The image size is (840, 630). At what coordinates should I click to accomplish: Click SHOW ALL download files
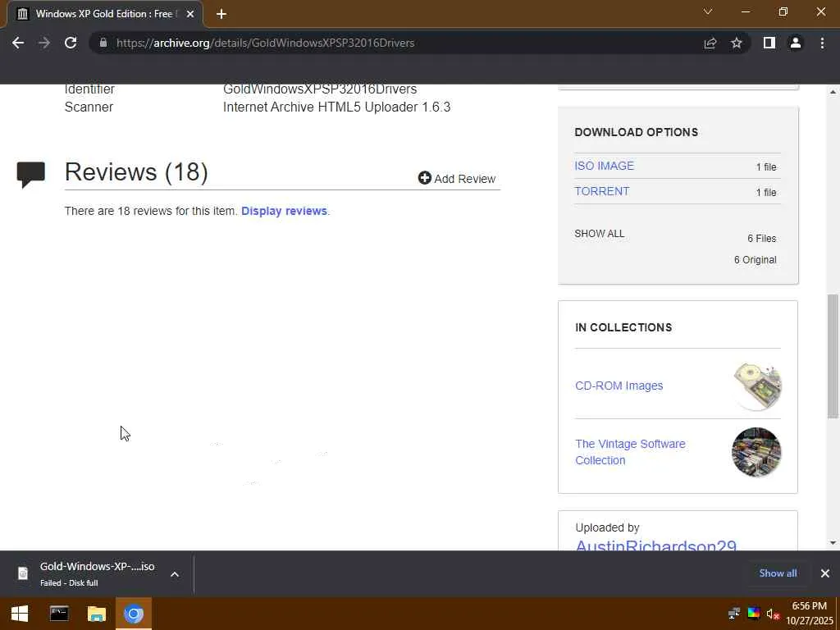click(600, 234)
